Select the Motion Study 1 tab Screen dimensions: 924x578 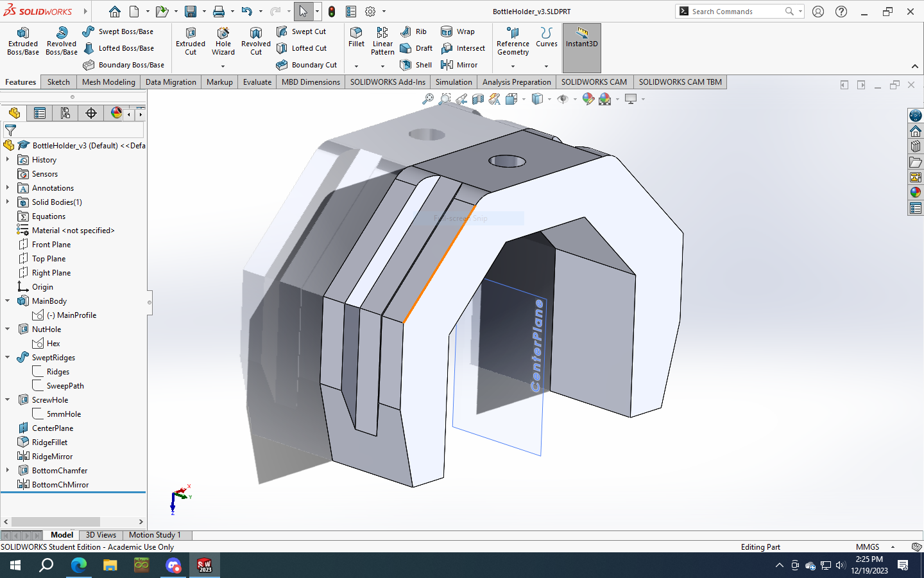tap(155, 535)
